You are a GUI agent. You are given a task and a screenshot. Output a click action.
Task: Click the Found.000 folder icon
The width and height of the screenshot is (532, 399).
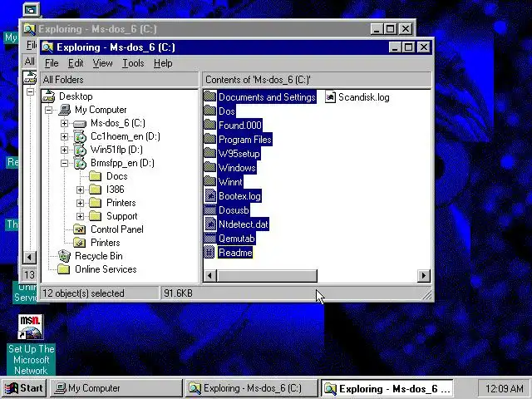click(210, 126)
